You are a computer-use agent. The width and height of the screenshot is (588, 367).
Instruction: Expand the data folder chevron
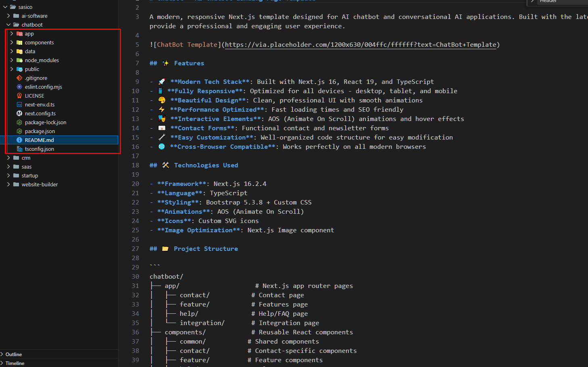12,52
